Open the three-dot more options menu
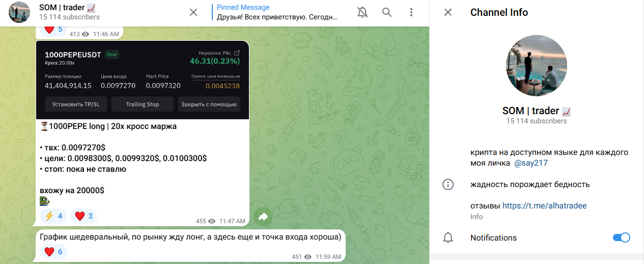This screenshot has height=264, width=644. [411, 13]
